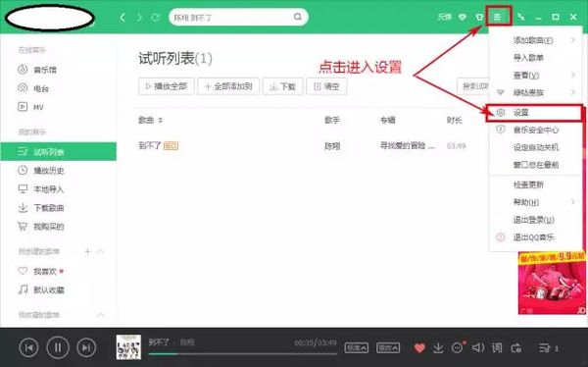This screenshot has width=588, height=367.
Task: Skip to the previous track
Action: click(x=28, y=347)
